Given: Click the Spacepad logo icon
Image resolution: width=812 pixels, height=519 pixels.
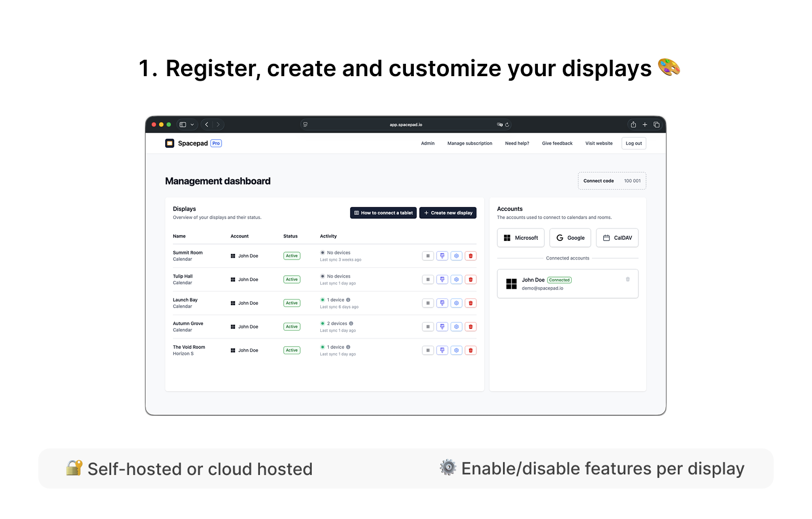Looking at the screenshot, I should coord(170,143).
